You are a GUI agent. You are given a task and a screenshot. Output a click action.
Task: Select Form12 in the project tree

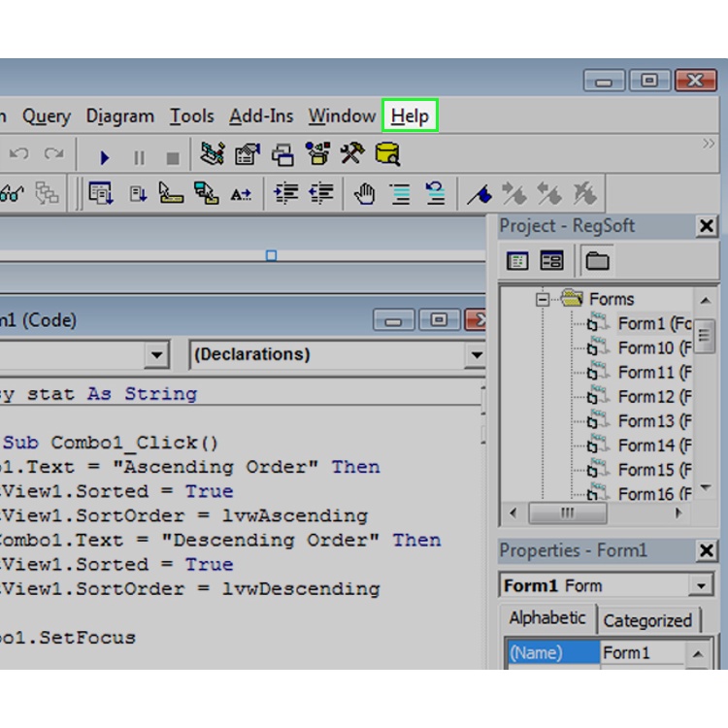coord(645,396)
